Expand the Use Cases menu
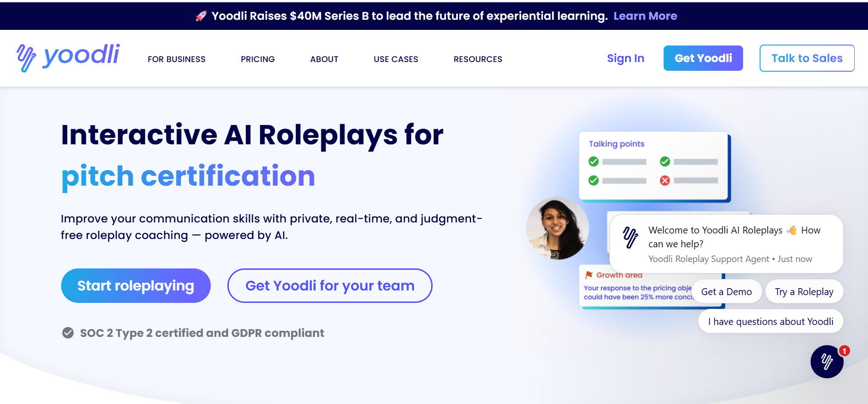This screenshot has height=404, width=868. [395, 59]
